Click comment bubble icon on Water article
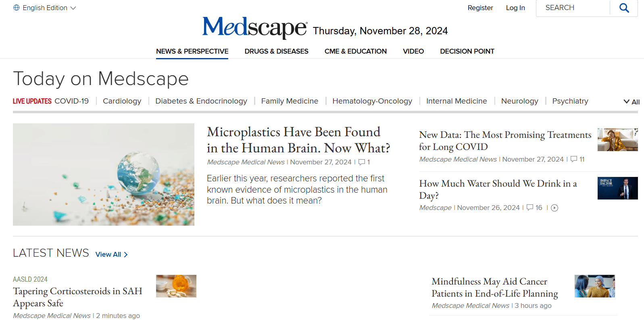Viewport: 644px width, 320px height. pos(530,208)
